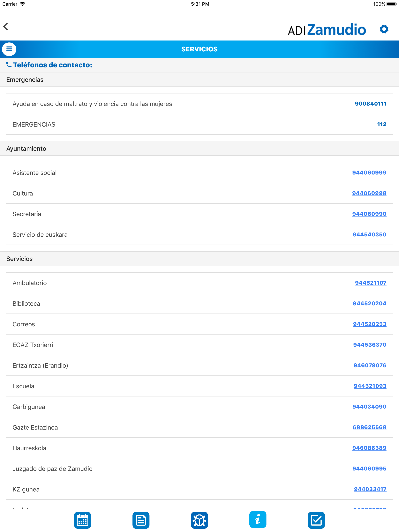
Task: Select the Juzgado de paz de Zamudio label
Action: pos(52,469)
